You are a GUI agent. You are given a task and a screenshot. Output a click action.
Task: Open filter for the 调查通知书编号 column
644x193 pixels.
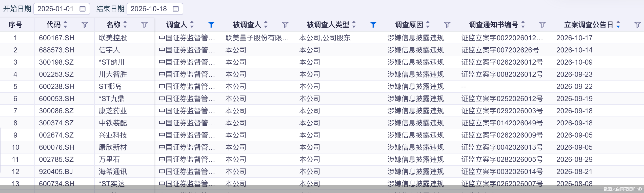542,25
